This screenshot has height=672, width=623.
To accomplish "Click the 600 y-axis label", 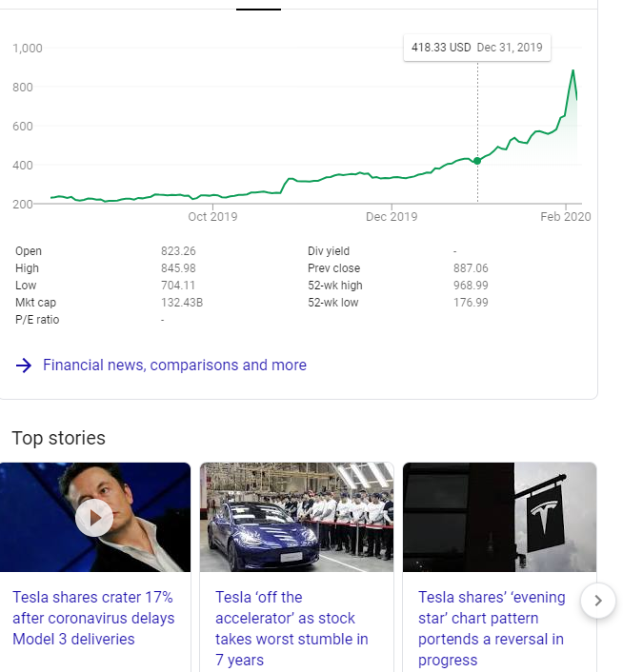I will click(23, 126).
